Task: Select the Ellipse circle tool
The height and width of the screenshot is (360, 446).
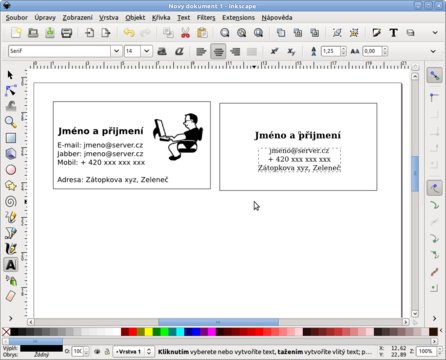Action: [x=11, y=170]
